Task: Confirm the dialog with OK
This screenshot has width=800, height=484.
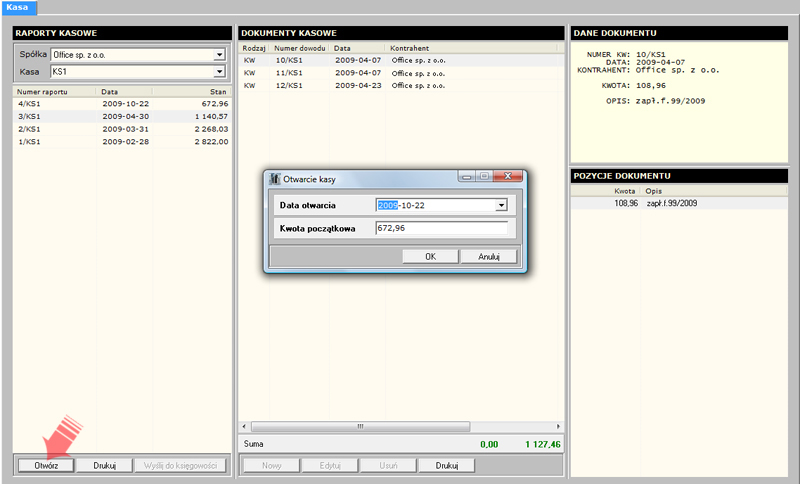Action: [431, 257]
